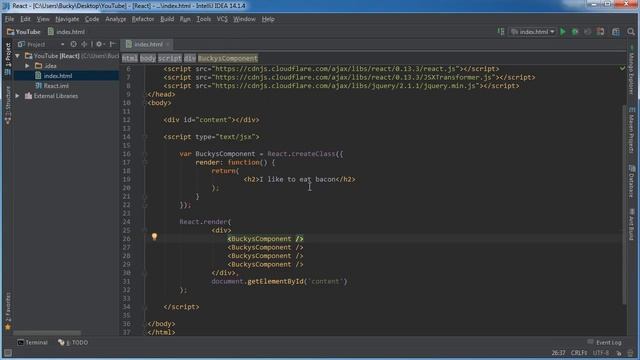The height and width of the screenshot is (360, 640).
Task: Click the BuckysComponent breadcrumb
Action: [228, 58]
